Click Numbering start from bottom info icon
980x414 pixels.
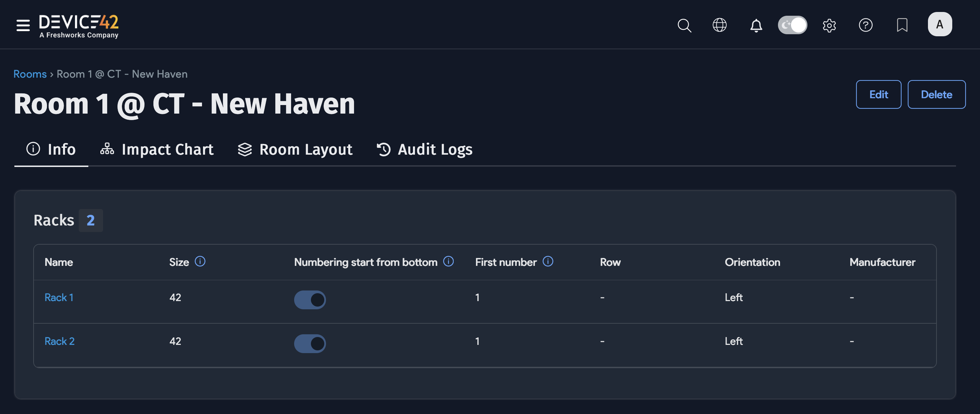pyautogui.click(x=449, y=261)
